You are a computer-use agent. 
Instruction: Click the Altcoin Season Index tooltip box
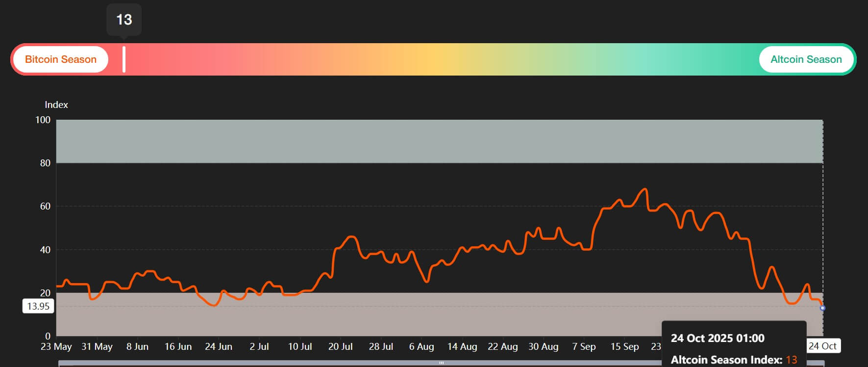(x=734, y=348)
